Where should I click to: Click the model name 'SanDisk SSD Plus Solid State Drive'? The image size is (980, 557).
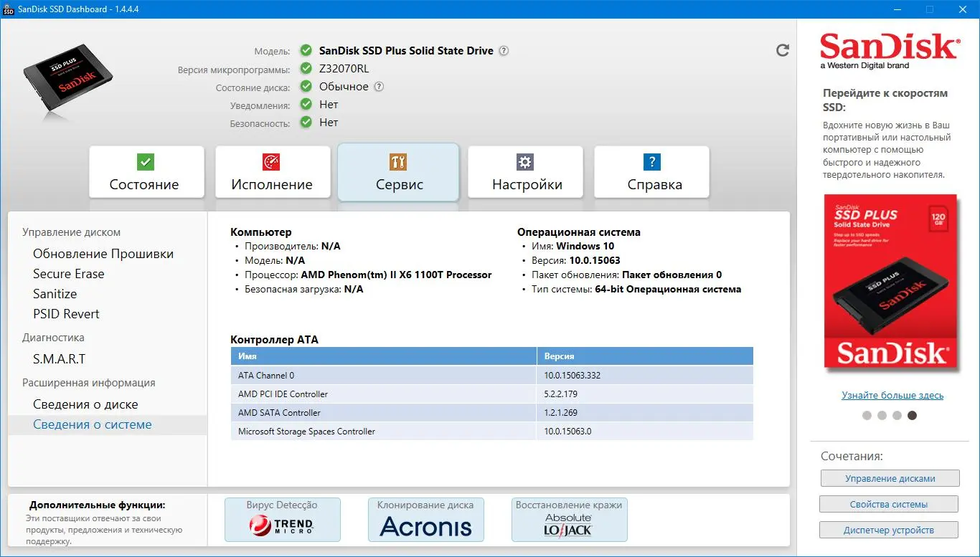pos(406,51)
